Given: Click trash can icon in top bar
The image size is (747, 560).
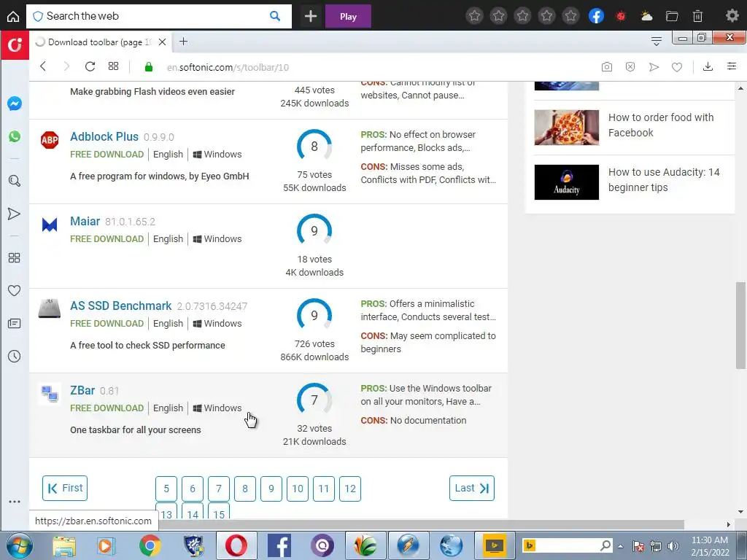Looking at the screenshot, I should 697,16.
